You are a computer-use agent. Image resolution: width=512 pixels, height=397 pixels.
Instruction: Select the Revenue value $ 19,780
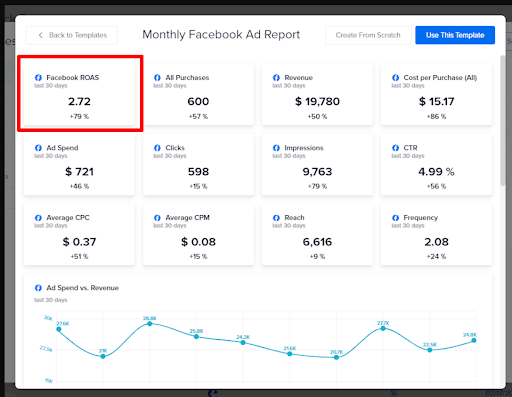(x=317, y=101)
